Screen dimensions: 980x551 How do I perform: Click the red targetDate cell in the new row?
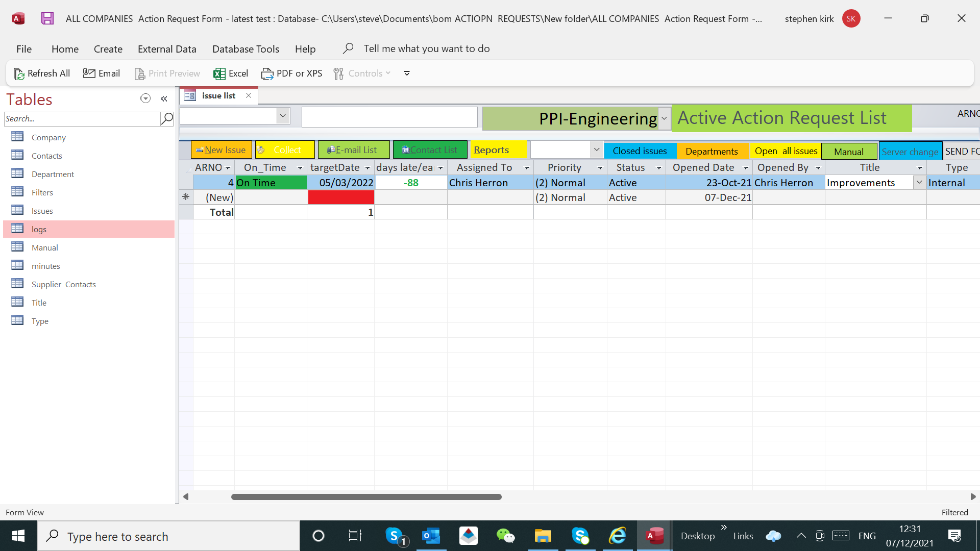pyautogui.click(x=341, y=197)
